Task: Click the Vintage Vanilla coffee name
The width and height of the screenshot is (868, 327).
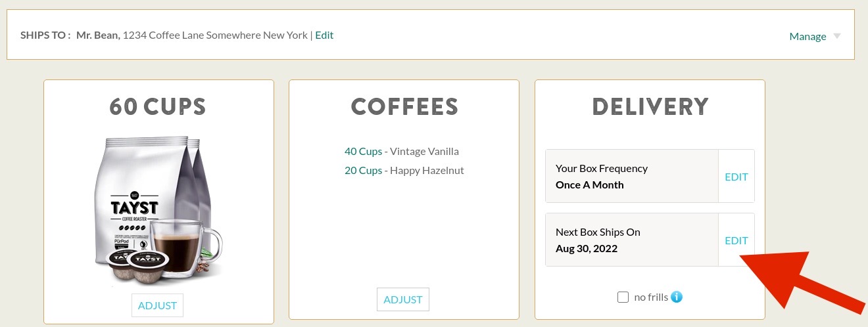Action: pos(424,151)
